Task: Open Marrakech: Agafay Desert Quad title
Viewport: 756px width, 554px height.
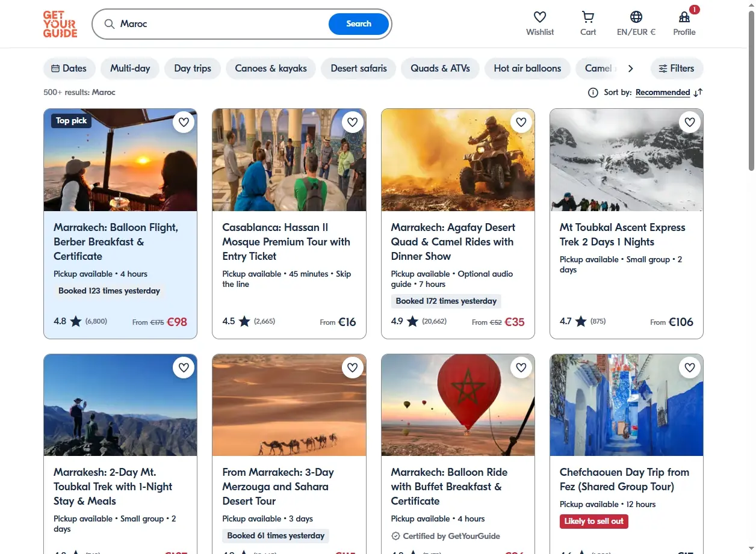Action: 453,242
